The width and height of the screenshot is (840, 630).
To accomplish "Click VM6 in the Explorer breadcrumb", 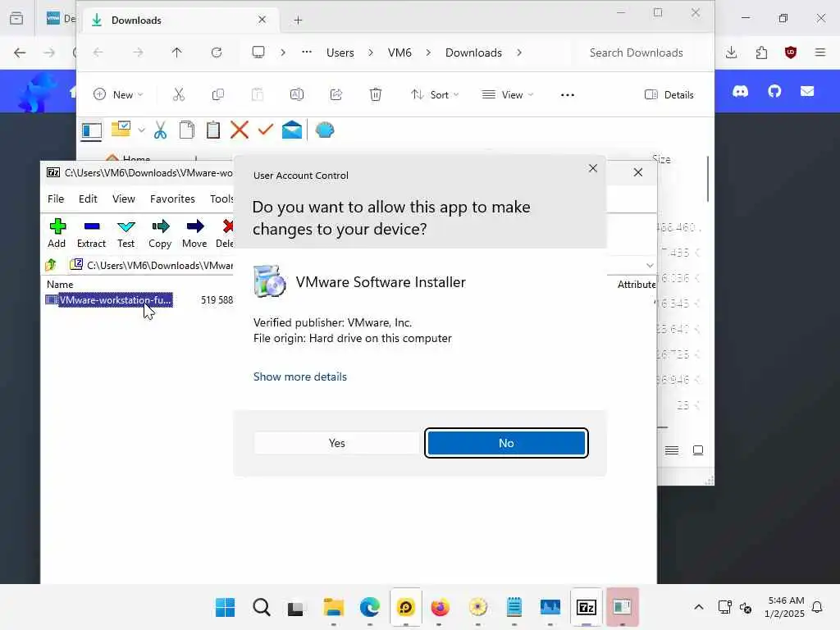I will (399, 52).
